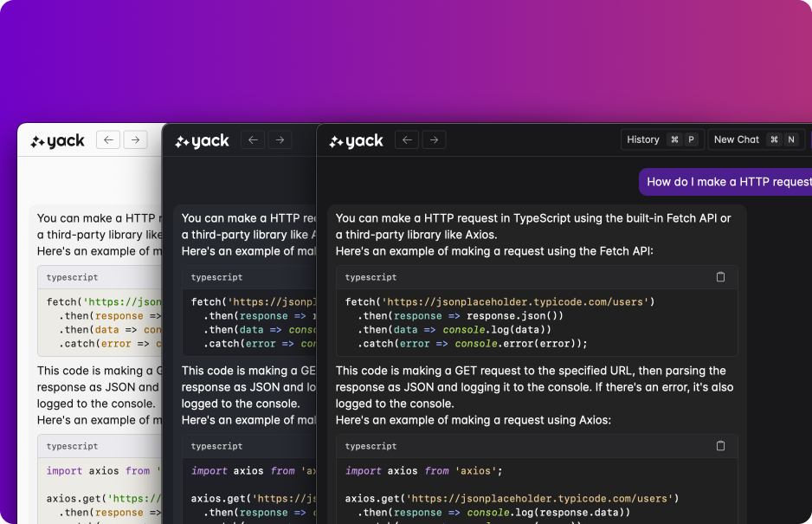Click the "import axios from 'axios';" line in front window
The width and height of the screenshot is (812, 524).
click(423, 470)
